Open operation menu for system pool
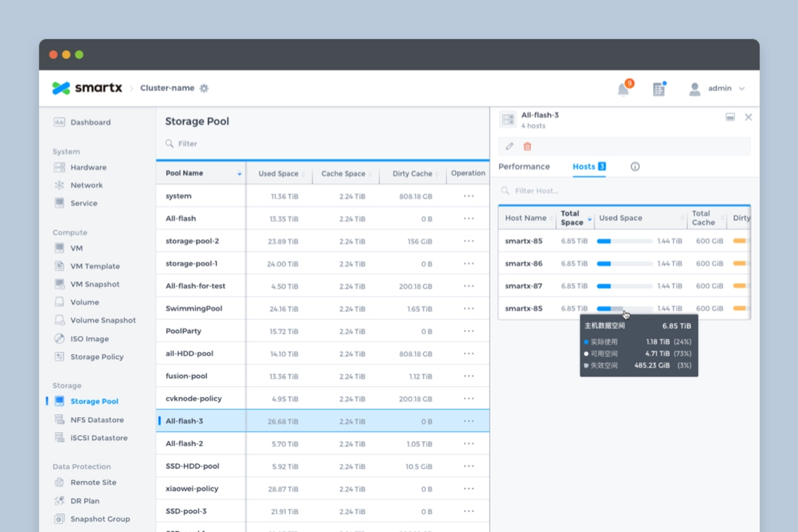Viewport: 798px width, 532px height. tap(468, 197)
